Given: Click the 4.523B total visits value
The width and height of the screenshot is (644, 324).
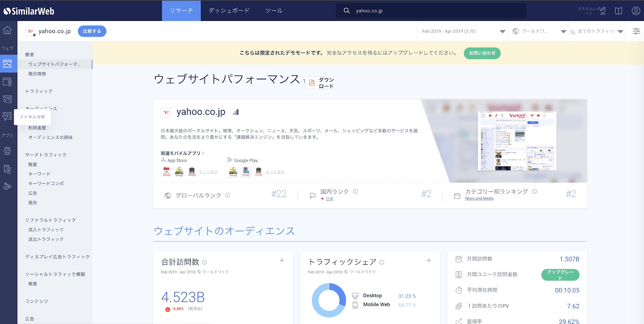Looking at the screenshot, I should 183,297.
